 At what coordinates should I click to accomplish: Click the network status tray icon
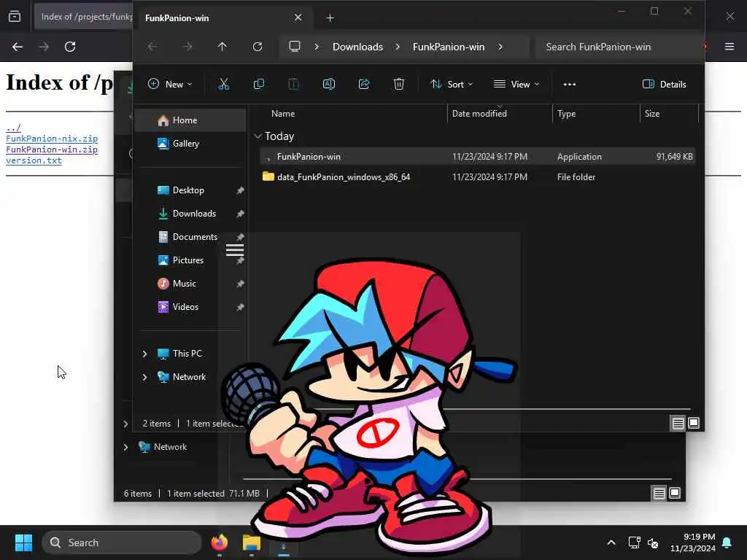(x=634, y=542)
